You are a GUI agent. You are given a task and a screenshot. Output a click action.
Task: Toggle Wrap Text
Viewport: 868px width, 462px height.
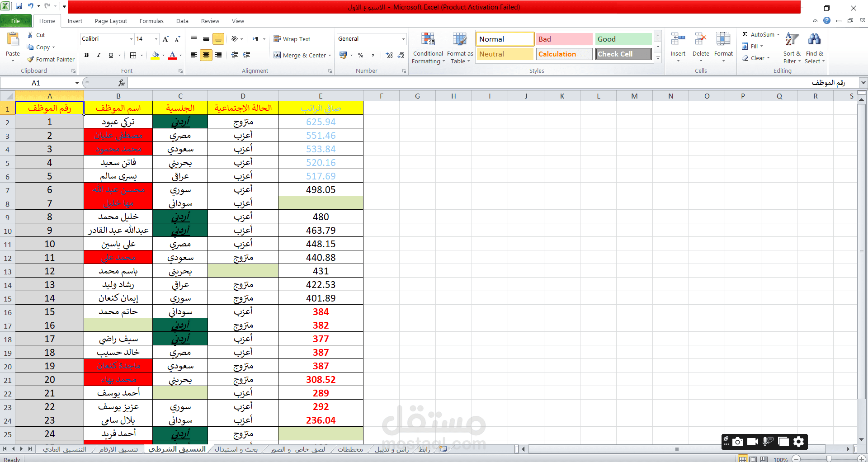[292, 39]
